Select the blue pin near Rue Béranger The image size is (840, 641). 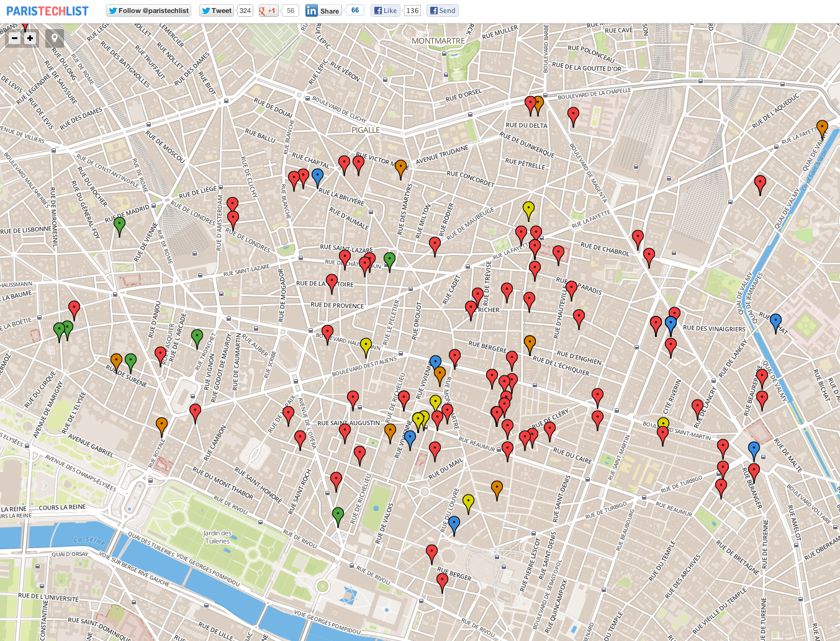pos(754,451)
